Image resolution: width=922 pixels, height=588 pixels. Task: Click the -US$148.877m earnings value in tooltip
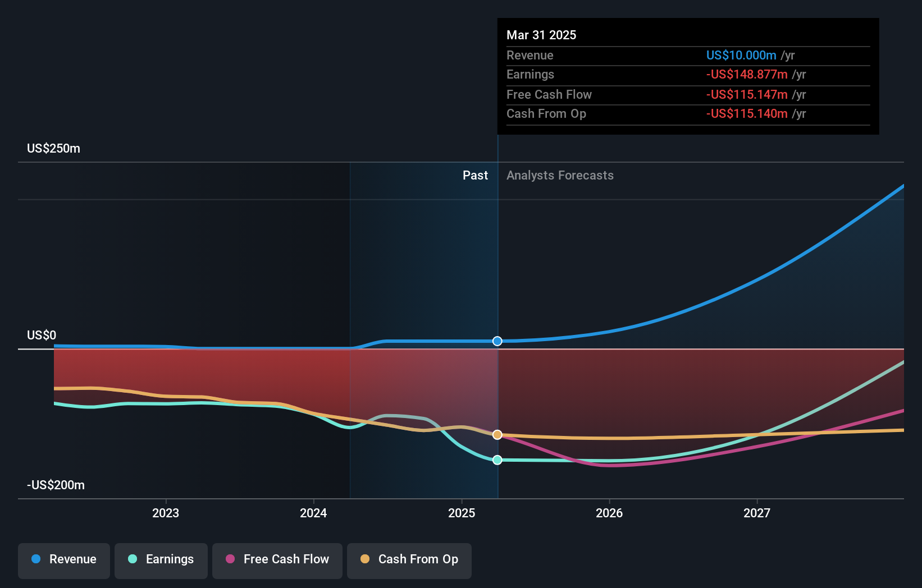[747, 75]
